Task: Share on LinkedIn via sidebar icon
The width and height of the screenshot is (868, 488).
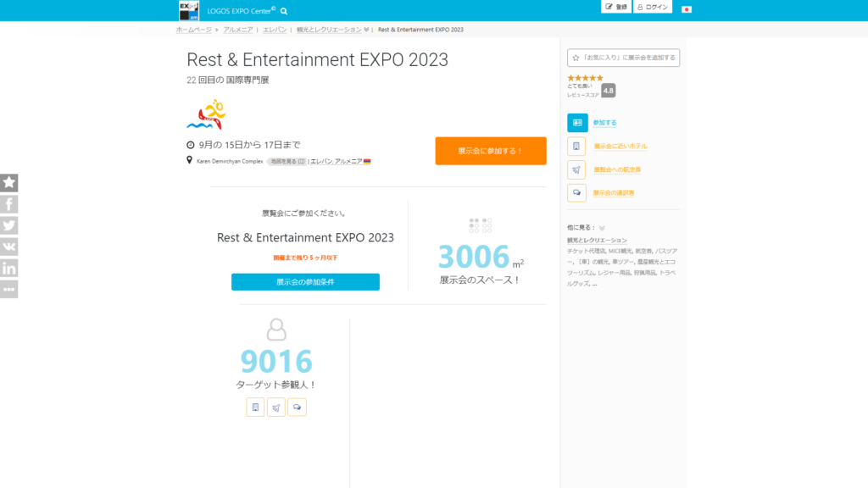Action: (x=9, y=268)
